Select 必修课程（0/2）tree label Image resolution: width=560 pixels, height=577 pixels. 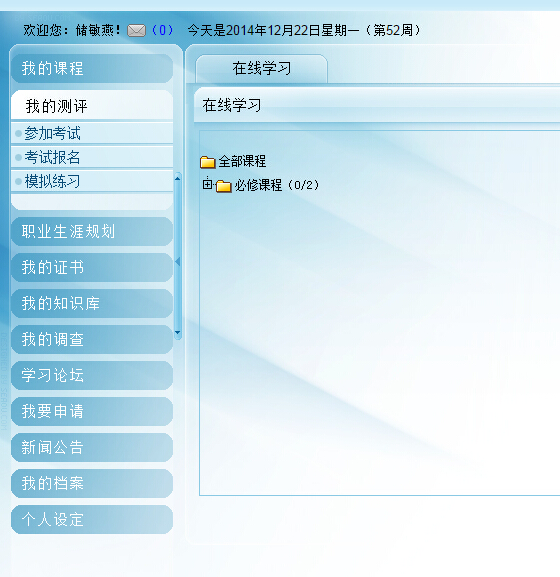click(277, 185)
